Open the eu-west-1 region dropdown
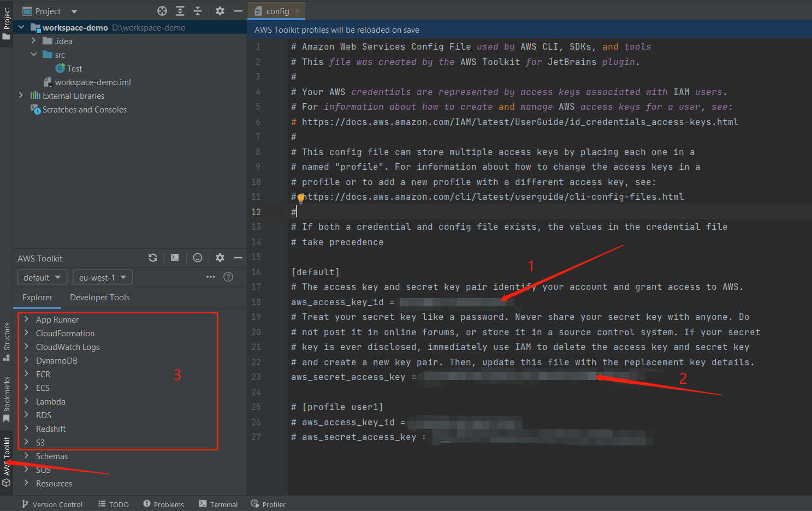 (102, 277)
